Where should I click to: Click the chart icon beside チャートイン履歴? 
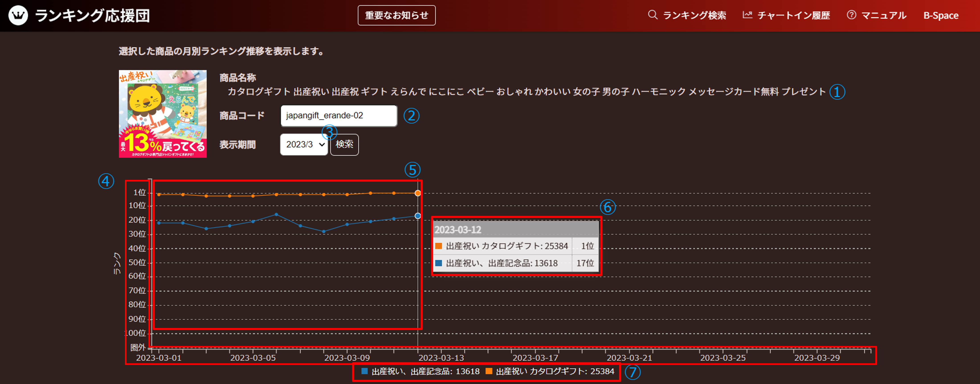(747, 15)
